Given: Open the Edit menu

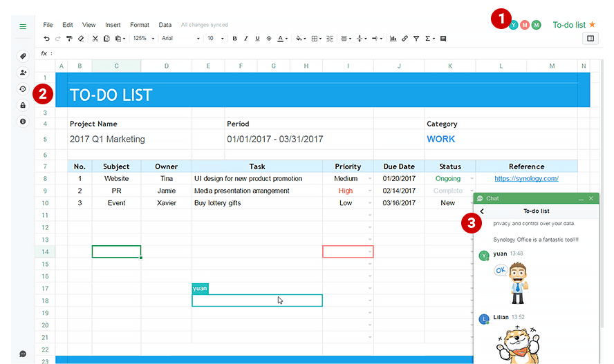Looking at the screenshot, I should click(67, 25).
